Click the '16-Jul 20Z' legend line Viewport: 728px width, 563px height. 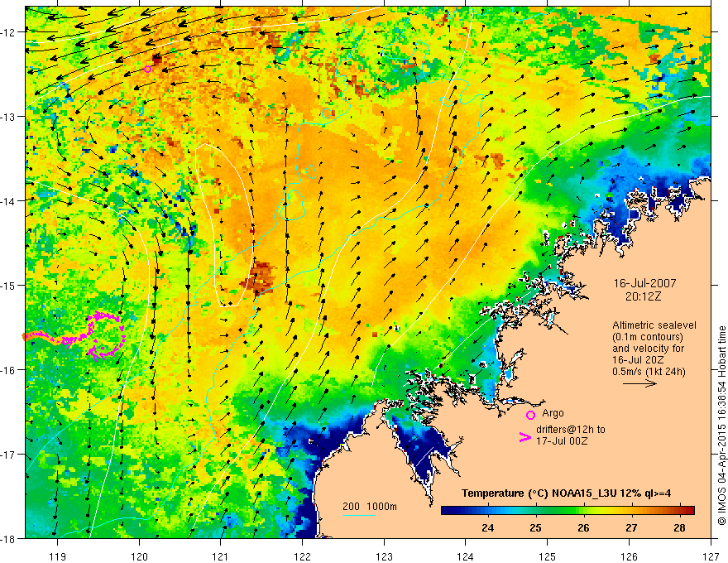tap(638, 360)
